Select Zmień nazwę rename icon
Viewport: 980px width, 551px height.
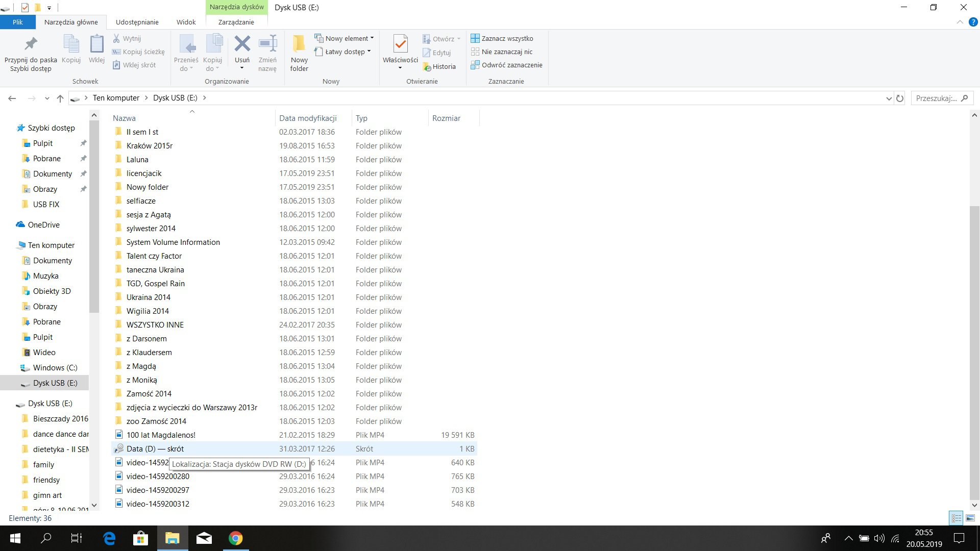click(x=267, y=44)
